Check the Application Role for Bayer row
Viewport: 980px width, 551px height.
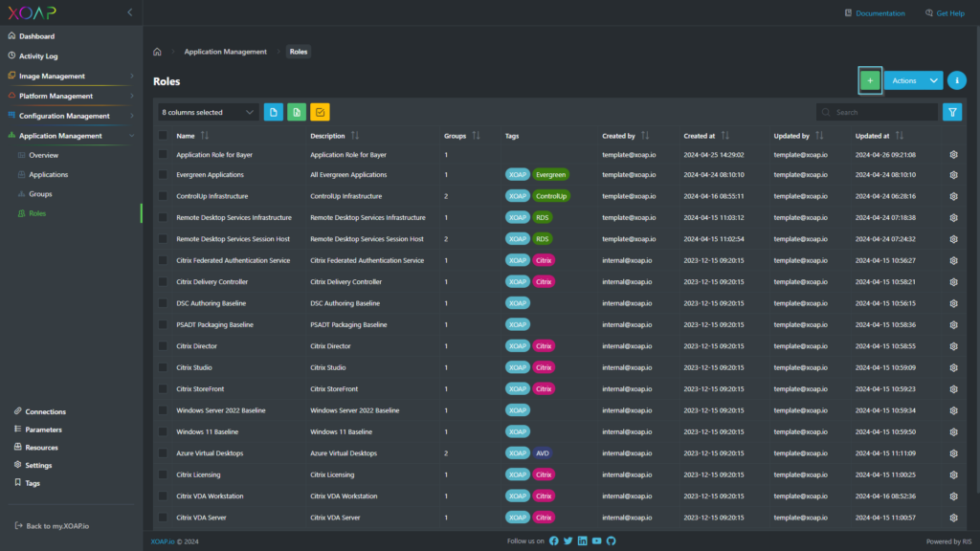pyautogui.click(x=163, y=154)
